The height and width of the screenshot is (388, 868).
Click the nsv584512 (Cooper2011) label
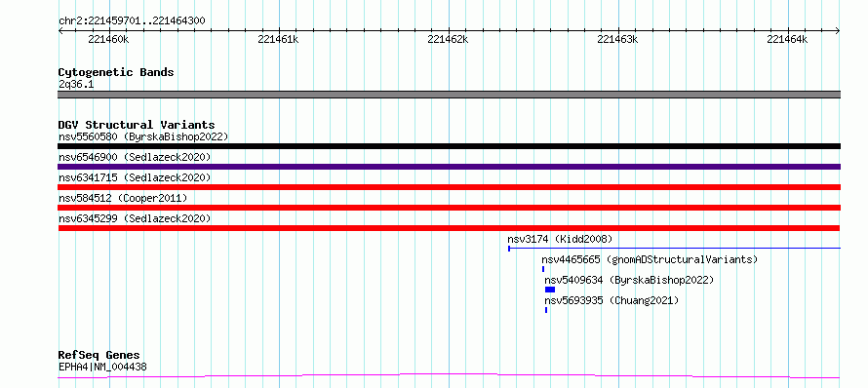[123, 198]
